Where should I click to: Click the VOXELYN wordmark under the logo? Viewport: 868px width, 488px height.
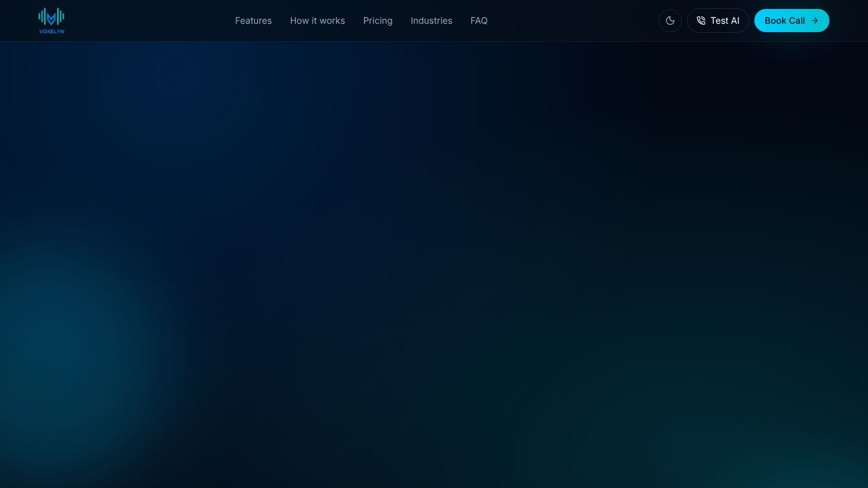coord(51,31)
